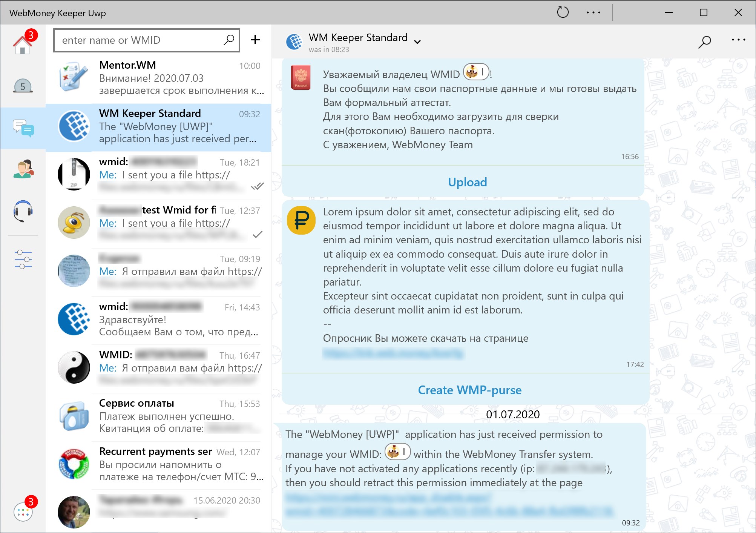
Task: Open chat header more options menu
Action: [738, 40]
